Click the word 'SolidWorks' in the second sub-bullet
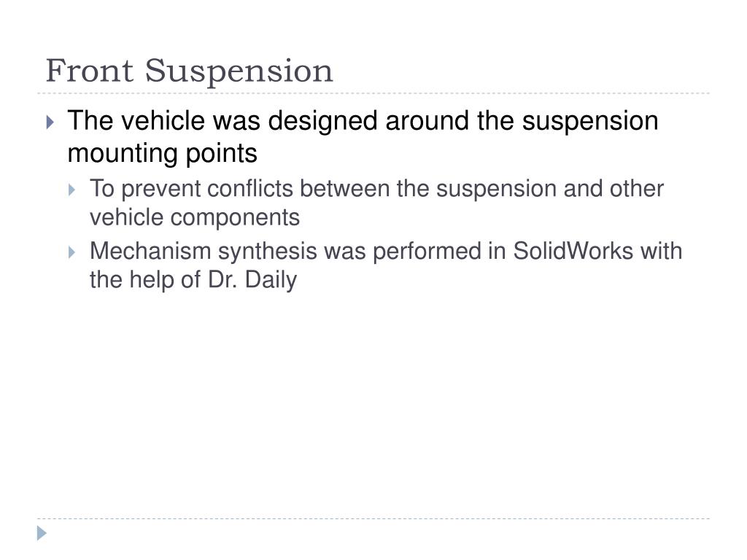This screenshot has width=747, height=560. [x=573, y=251]
